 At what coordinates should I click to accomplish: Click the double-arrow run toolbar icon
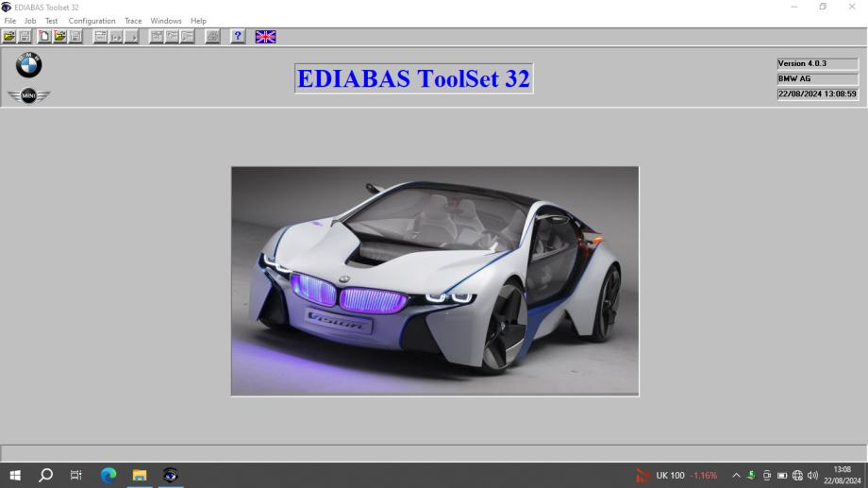[116, 37]
